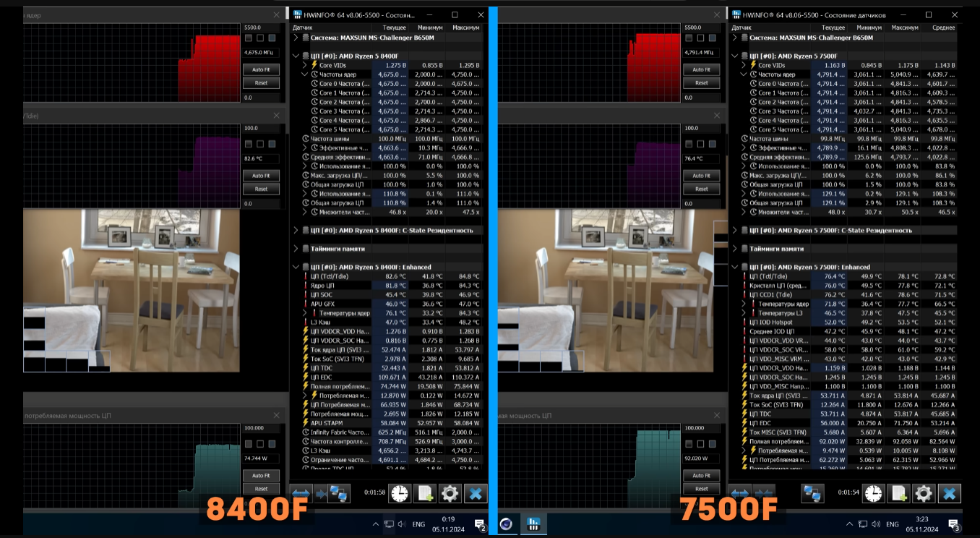Screen dimensions: 980x538
Task: Toggle first checkbox above 4,675.0 МГц value
Action: (249, 38)
